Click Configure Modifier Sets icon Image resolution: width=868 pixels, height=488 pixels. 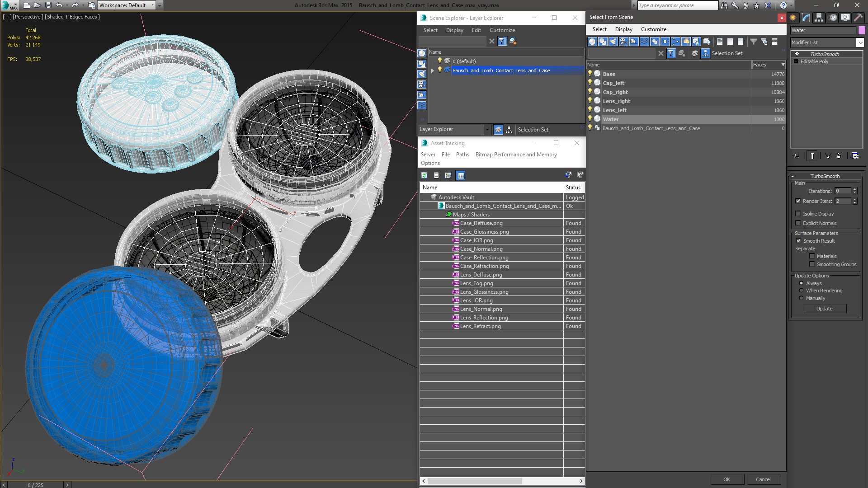pos(855,155)
